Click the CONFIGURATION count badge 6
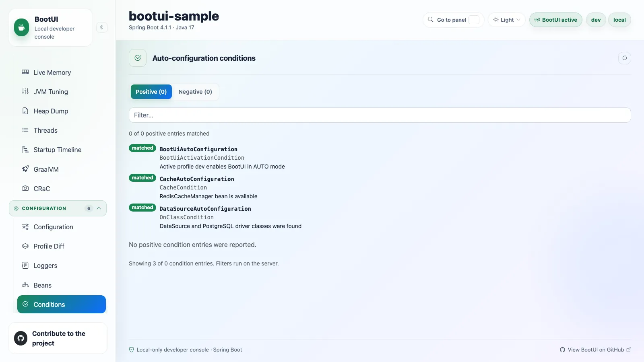 [x=89, y=208]
